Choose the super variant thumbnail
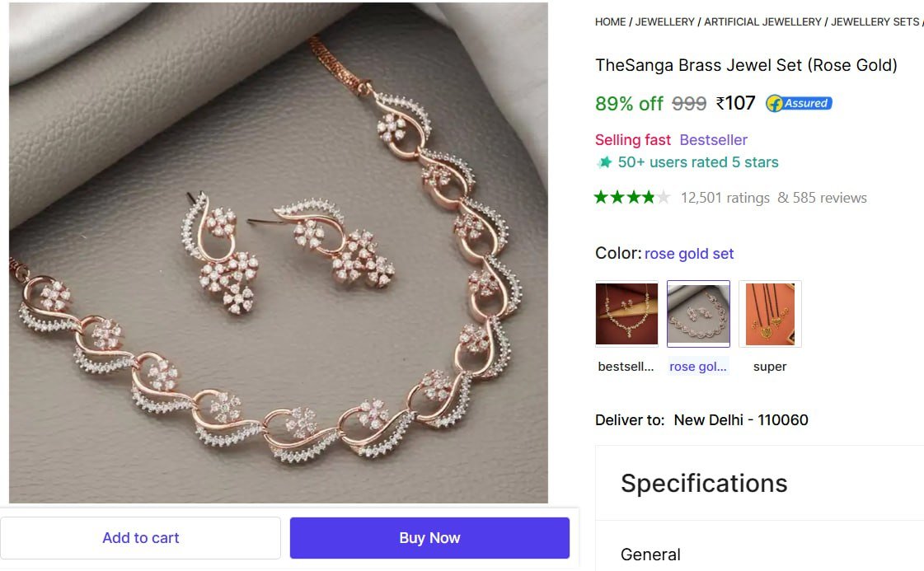Image resolution: width=924 pixels, height=571 pixels. (770, 314)
